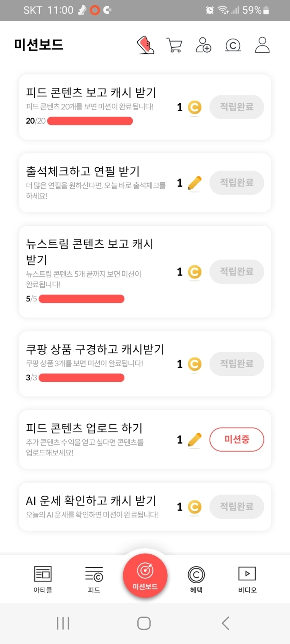This screenshot has height=644, width=290.
Task: Open the cash coin icon in header
Action: [233, 45]
